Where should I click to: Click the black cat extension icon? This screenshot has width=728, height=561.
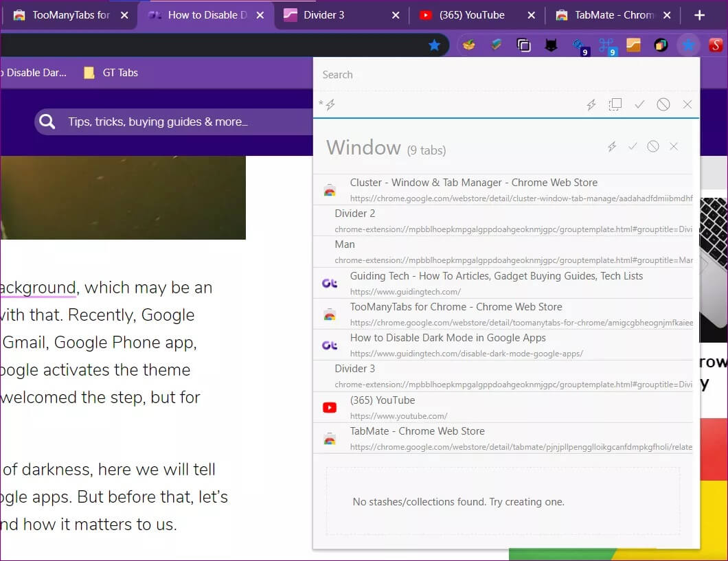[x=551, y=45]
